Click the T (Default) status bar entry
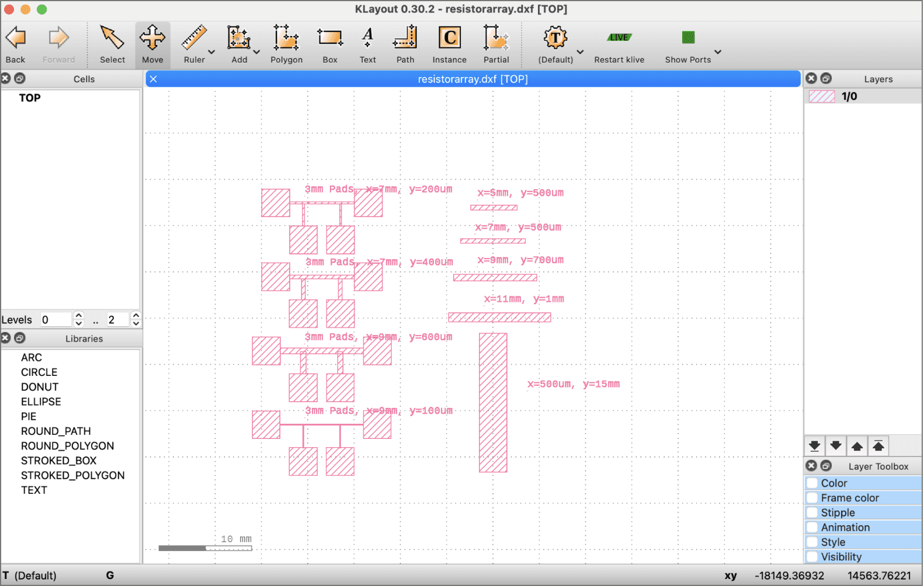Image resolution: width=924 pixels, height=586 pixels. tap(29, 575)
